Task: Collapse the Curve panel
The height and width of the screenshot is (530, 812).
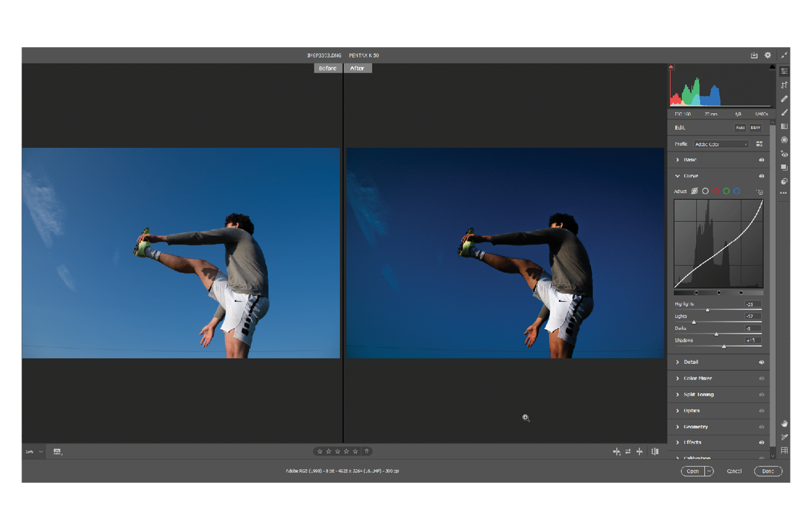Action: (x=677, y=176)
